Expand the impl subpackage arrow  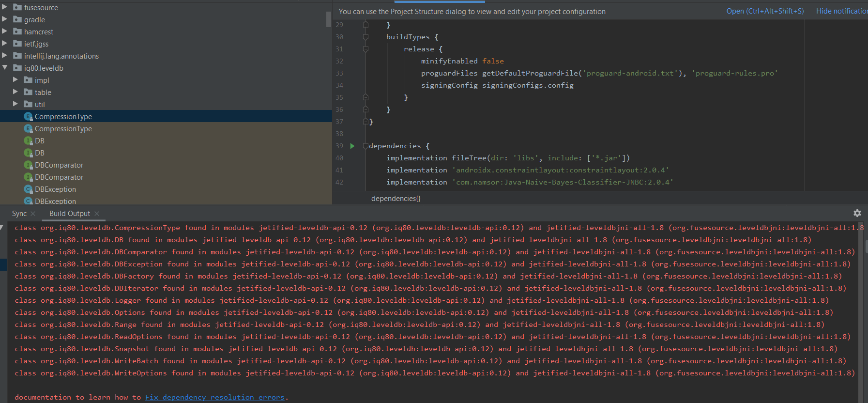(15, 79)
